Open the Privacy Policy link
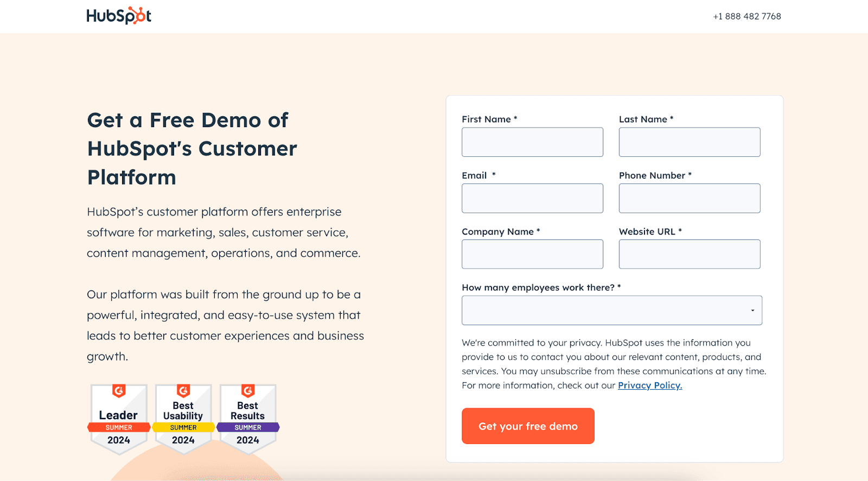Image resolution: width=868 pixels, height=481 pixels. [650, 385]
